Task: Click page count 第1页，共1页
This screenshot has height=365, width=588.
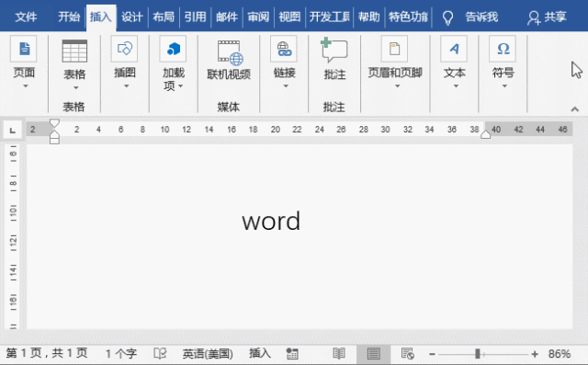Action: click(47, 353)
